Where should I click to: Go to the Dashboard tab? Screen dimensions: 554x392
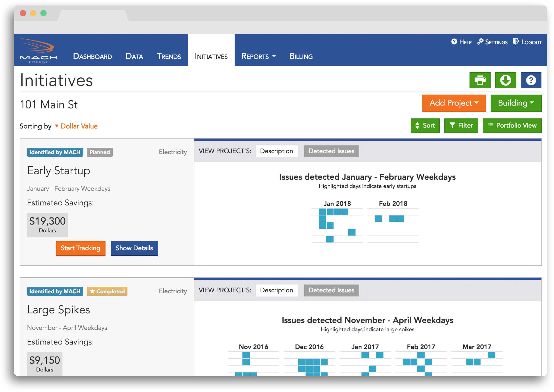coord(93,56)
